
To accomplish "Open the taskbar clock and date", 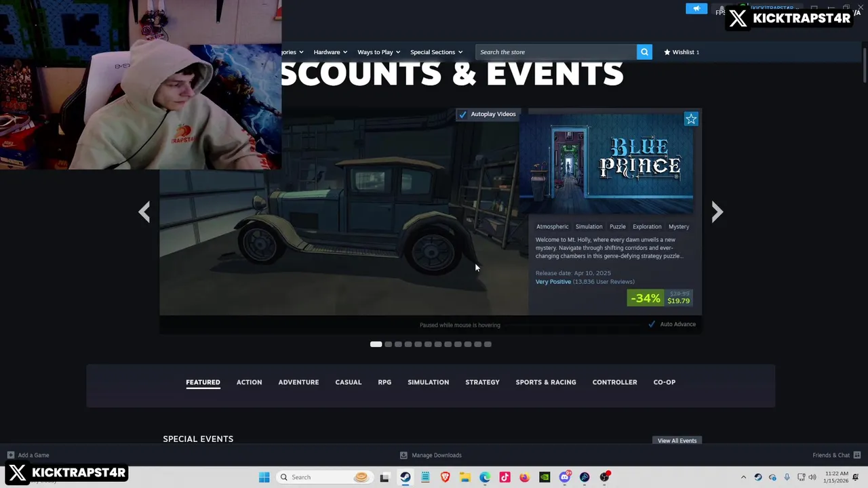I will click(836, 477).
